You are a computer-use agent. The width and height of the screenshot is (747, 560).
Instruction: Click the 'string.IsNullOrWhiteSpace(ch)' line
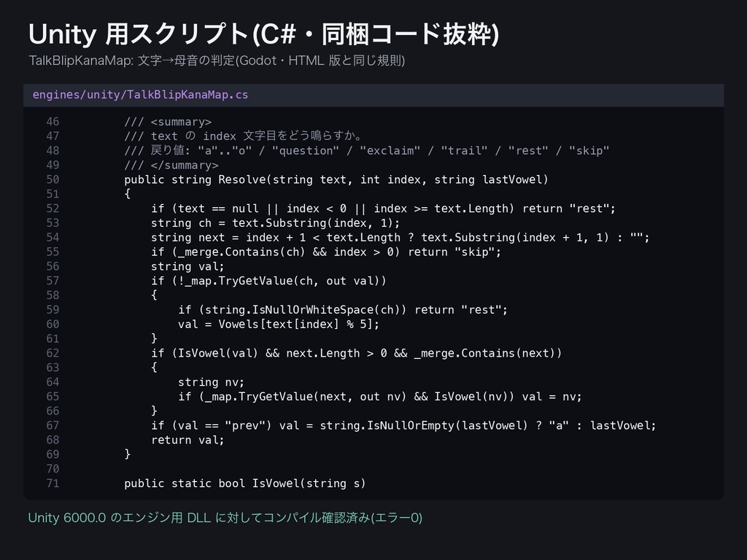343,310
